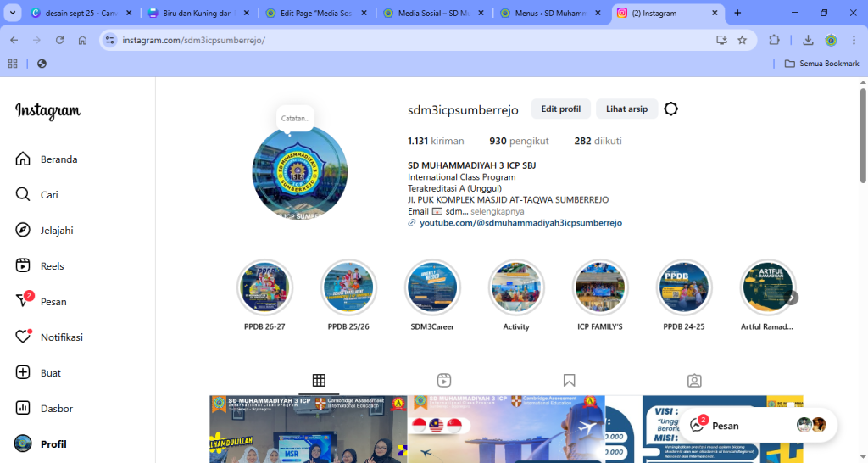Click site information icon in address bar
Viewport: 868px width, 463px height.
pos(110,40)
